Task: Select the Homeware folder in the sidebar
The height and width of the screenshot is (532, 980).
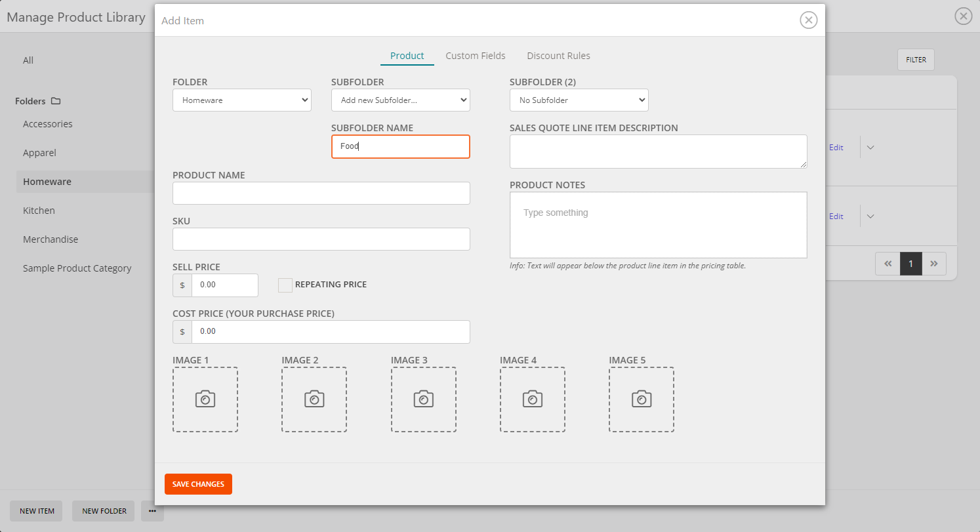Action: coord(47,182)
